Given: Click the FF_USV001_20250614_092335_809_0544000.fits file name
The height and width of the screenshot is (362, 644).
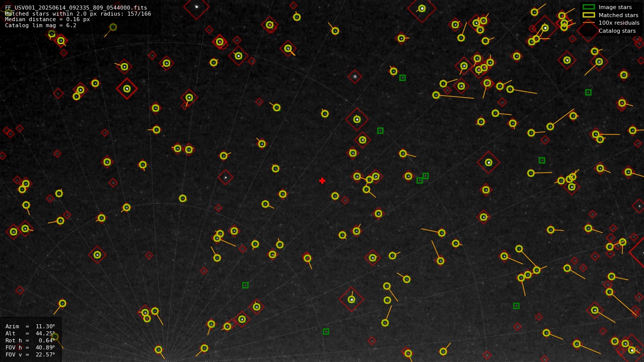Looking at the screenshot, I should [x=76, y=8].
